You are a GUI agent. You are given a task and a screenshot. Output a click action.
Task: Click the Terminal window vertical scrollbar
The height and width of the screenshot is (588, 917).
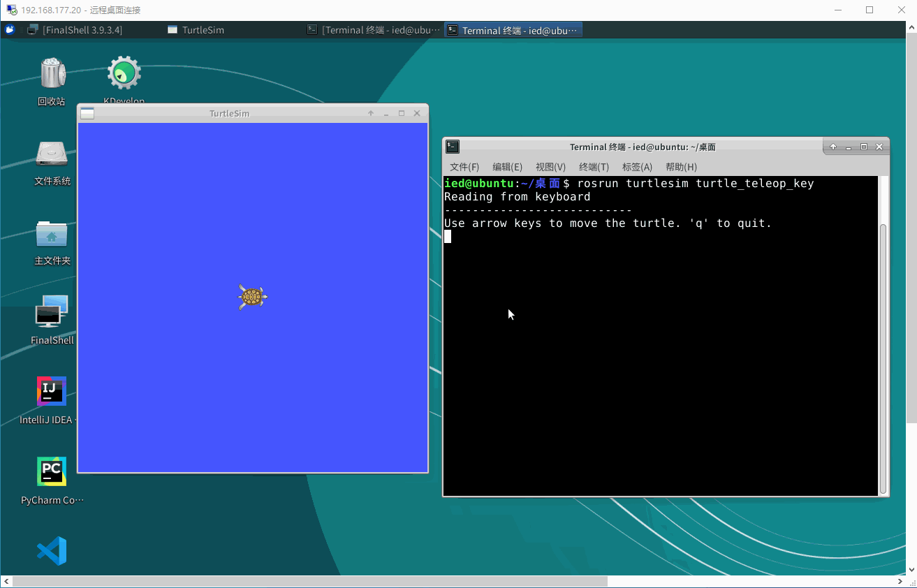click(883, 358)
